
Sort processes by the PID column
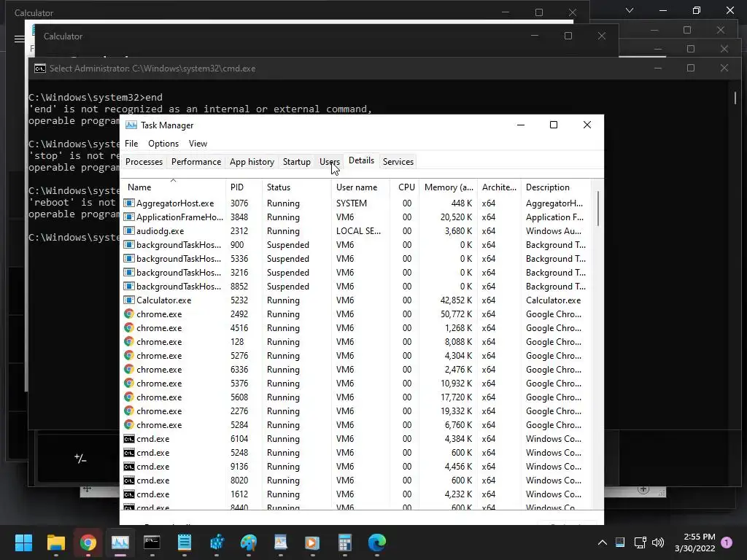tap(244, 187)
